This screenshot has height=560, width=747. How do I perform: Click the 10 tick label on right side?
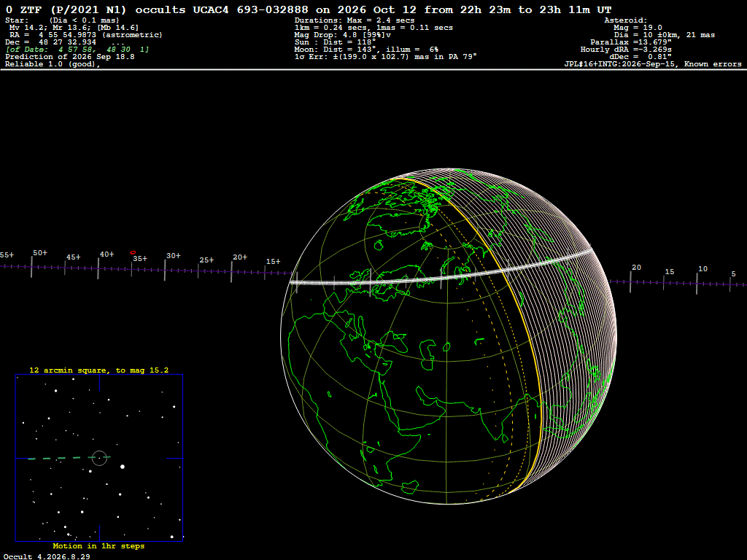tap(703, 268)
